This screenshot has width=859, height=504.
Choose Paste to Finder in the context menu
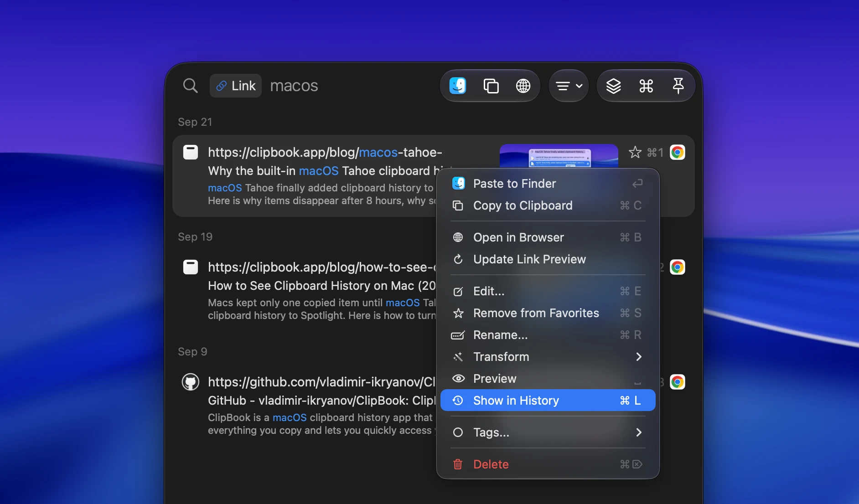point(548,184)
